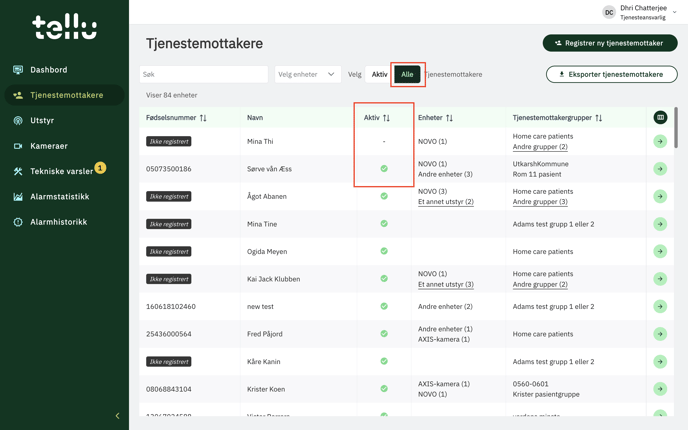Open Kåre Kanin row arrow

(x=660, y=362)
